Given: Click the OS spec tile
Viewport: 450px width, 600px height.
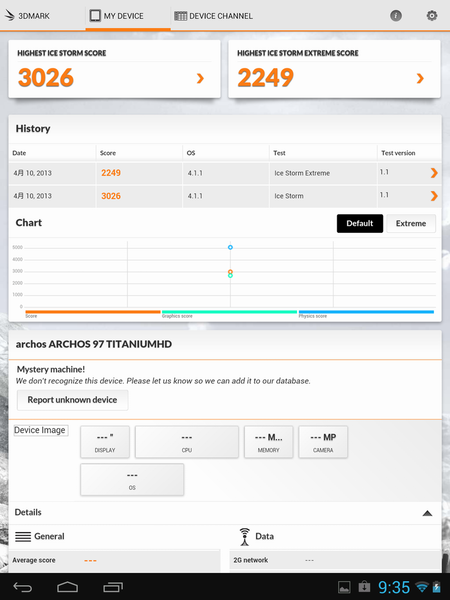Looking at the screenshot, I should point(132,479).
